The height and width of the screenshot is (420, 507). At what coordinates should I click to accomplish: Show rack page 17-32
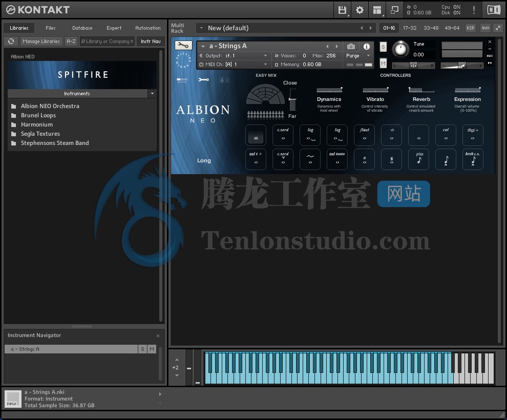coord(410,28)
